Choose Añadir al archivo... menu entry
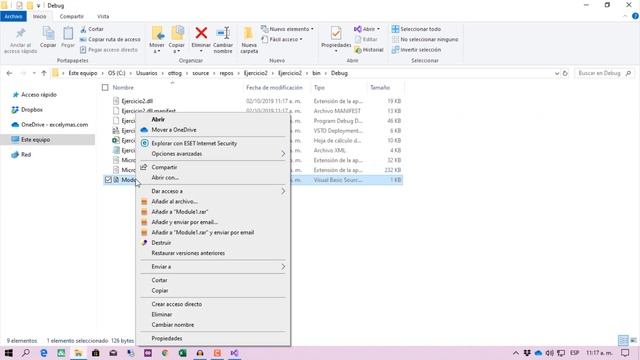 175,202
